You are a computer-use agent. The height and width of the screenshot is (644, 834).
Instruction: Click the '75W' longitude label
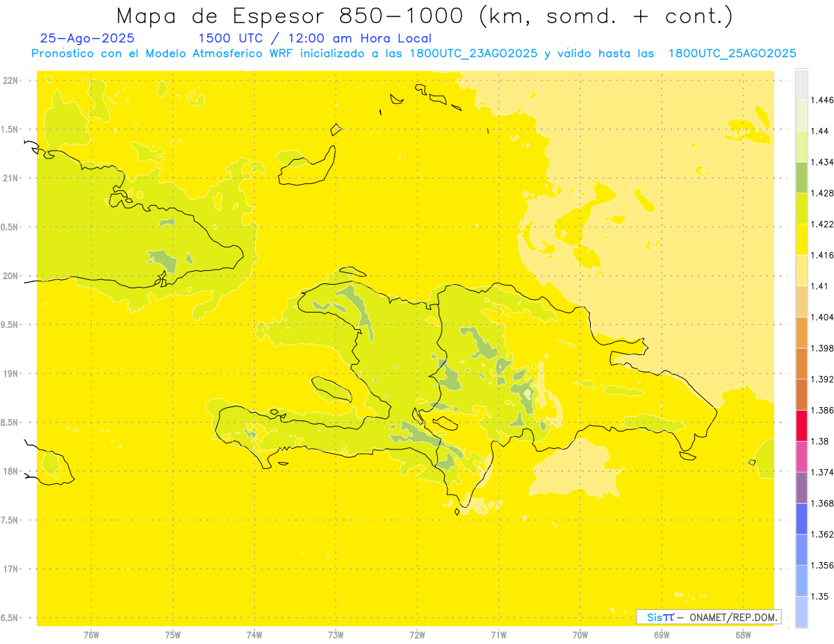click(172, 635)
